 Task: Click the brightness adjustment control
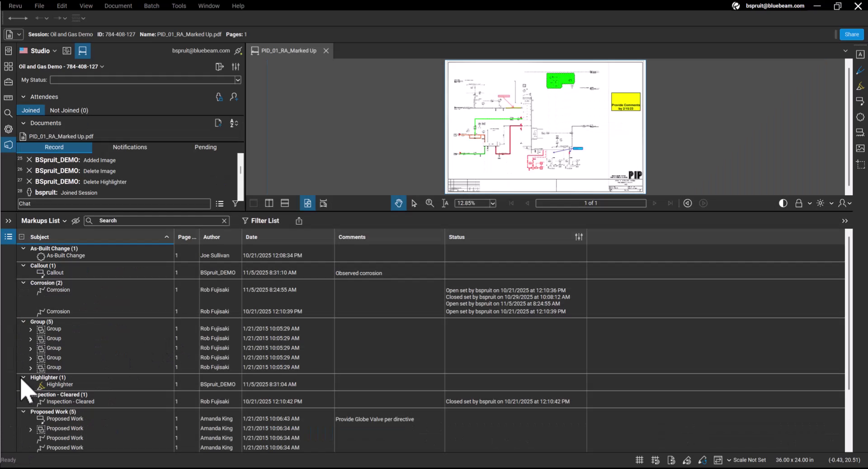(x=821, y=203)
